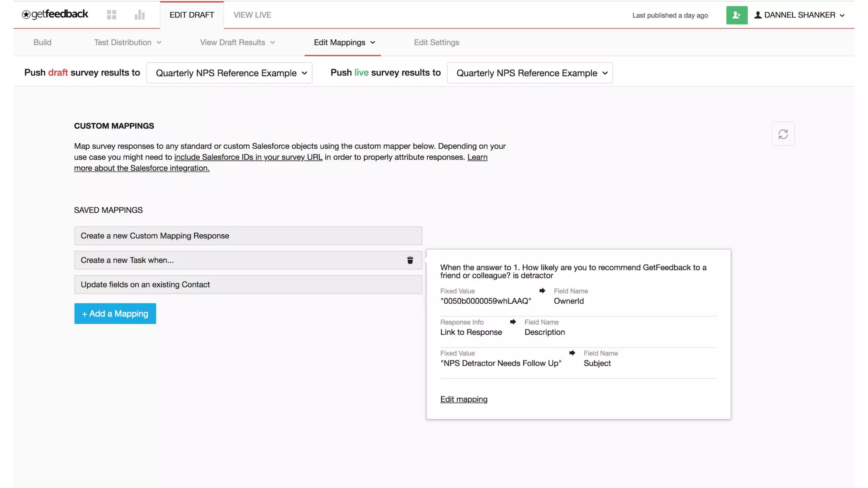Screen dimensions: 868x488
Task: Open the Edit Settings tab
Action: 436,42
